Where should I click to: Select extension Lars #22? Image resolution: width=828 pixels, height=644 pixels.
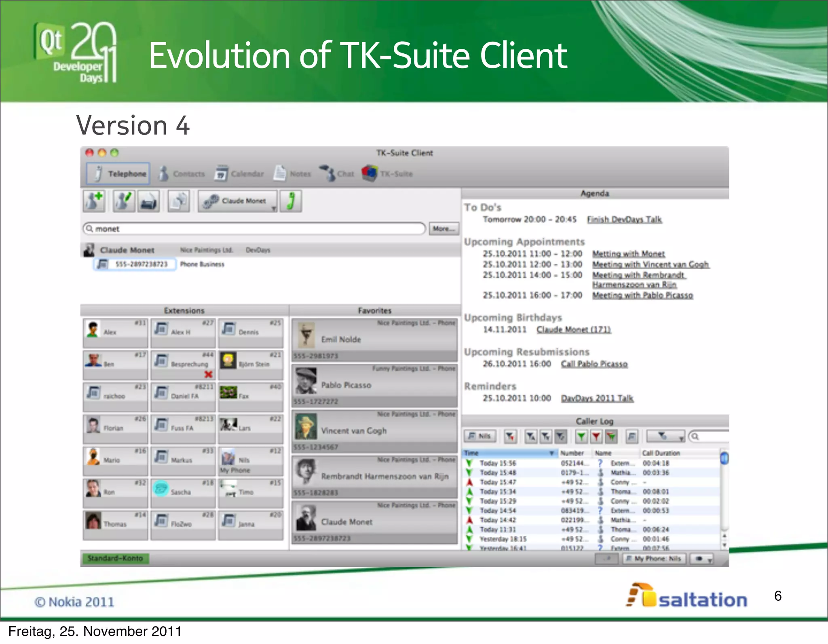pyautogui.click(x=250, y=429)
